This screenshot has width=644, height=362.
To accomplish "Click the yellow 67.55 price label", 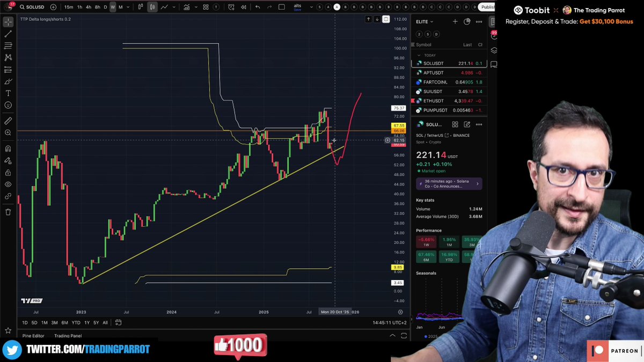I will pyautogui.click(x=399, y=125).
